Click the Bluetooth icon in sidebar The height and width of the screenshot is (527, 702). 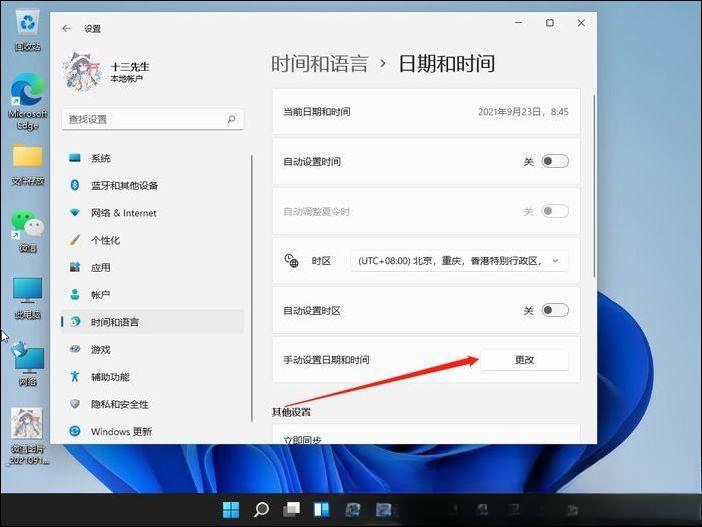(x=75, y=185)
